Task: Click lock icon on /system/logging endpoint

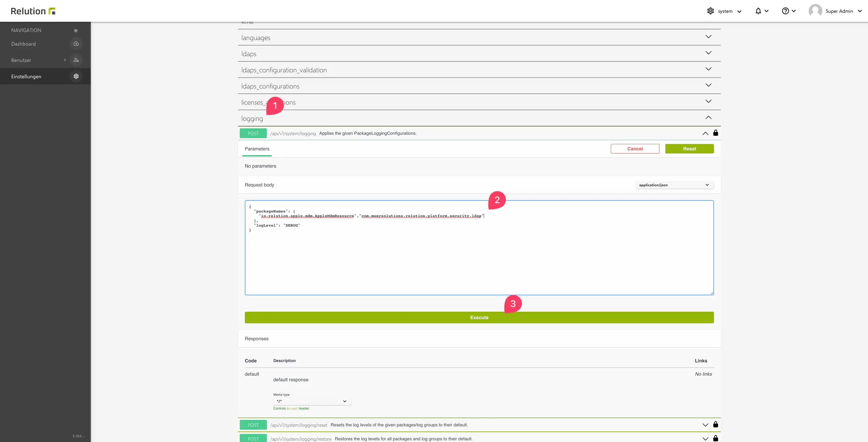Action: click(716, 133)
